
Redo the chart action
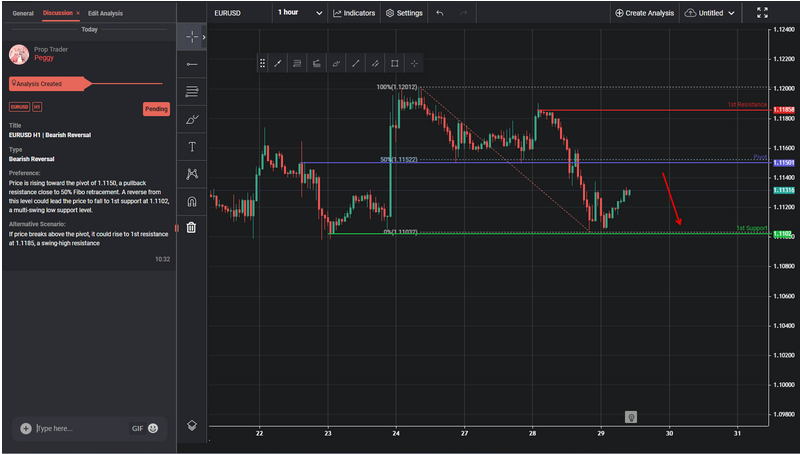pyautogui.click(x=463, y=13)
